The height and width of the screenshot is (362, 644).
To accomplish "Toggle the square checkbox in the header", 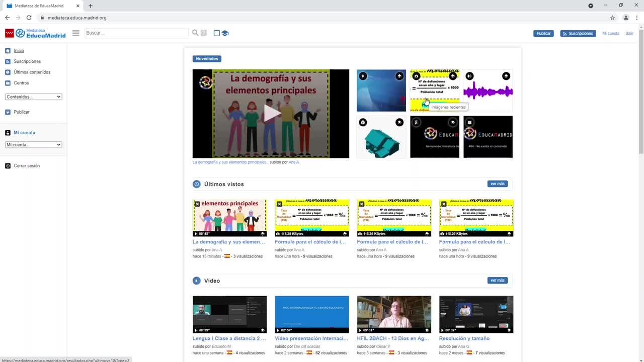I will point(217,33).
